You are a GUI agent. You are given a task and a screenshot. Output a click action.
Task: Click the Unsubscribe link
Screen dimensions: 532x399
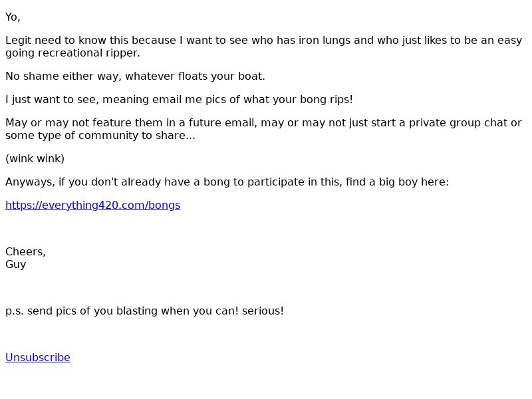tap(37, 357)
